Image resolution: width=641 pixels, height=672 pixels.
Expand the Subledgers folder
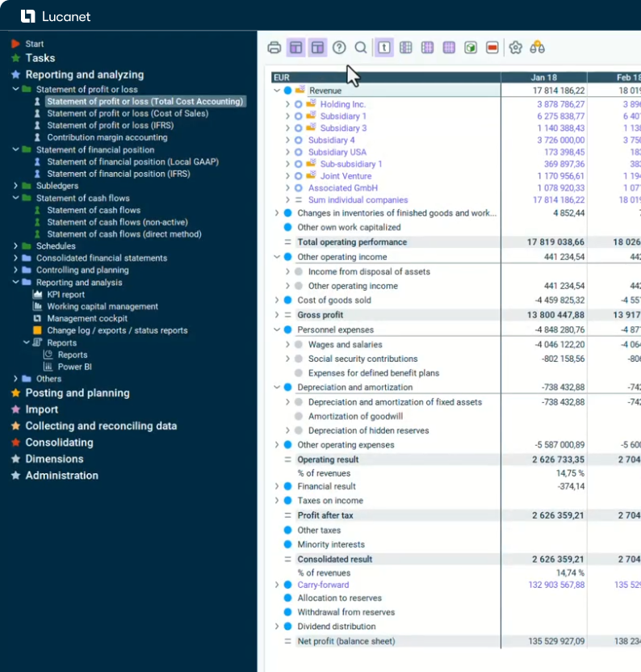[x=15, y=186]
